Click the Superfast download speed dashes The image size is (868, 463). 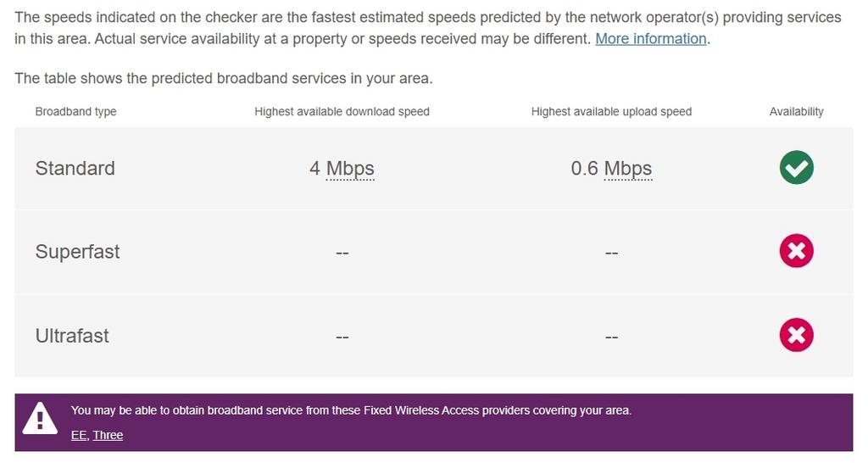(342, 253)
